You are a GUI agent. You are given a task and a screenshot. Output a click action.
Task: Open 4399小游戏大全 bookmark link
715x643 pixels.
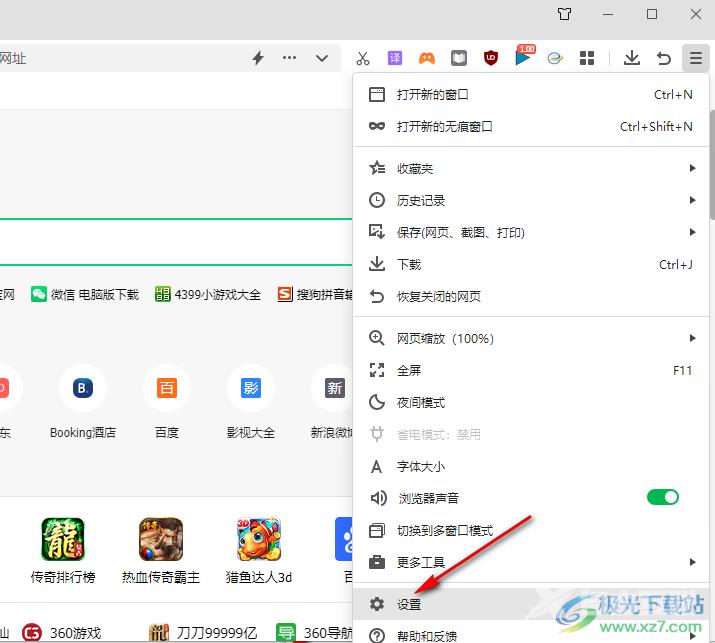(x=208, y=295)
